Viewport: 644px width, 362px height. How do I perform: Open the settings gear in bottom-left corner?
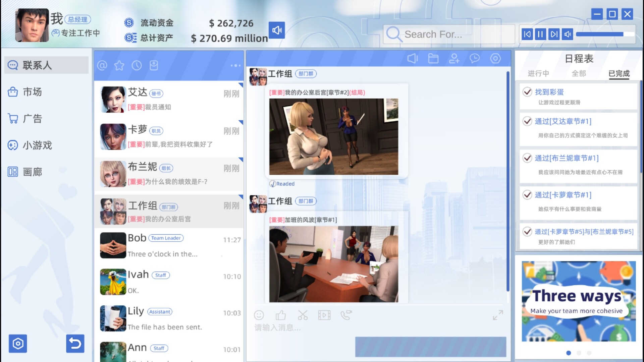[x=18, y=344]
